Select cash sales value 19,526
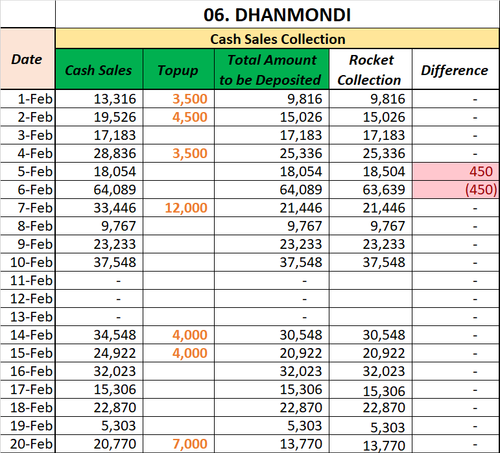Viewport: 500px width, 453px height. pyautogui.click(x=99, y=117)
